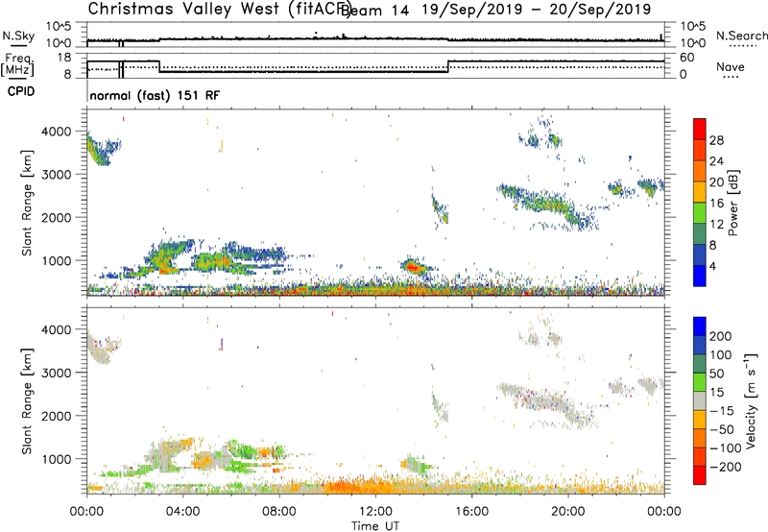Image resolution: width=768 pixels, height=532 pixels.
Task: Click the '-200' velocity colorbar tick label
Action: [x=726, y=467]
